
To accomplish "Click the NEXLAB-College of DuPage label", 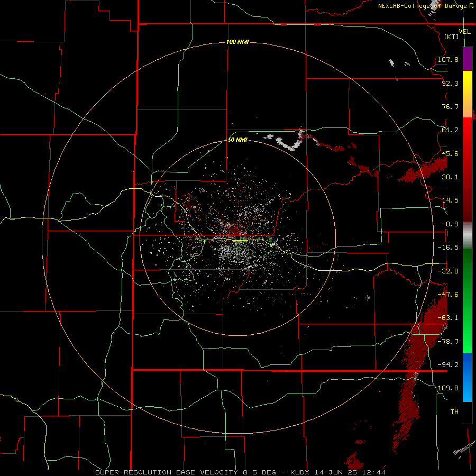I will point(425,6).
